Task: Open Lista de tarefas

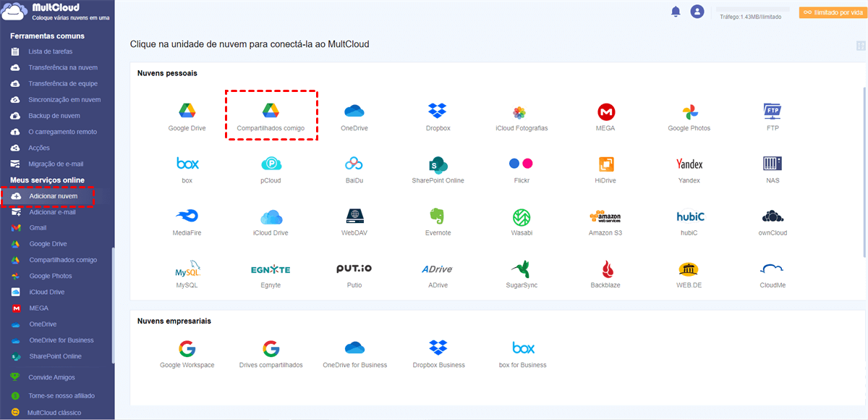Action: 51,51
